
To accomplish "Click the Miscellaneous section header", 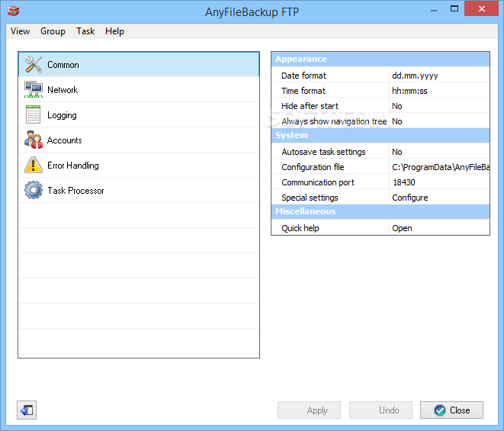I will (380, 211).
